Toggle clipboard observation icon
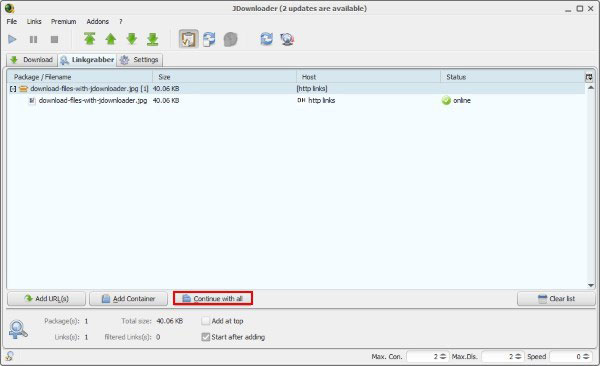This screenshot has width=600, height=366. click(x=188, y=39)
